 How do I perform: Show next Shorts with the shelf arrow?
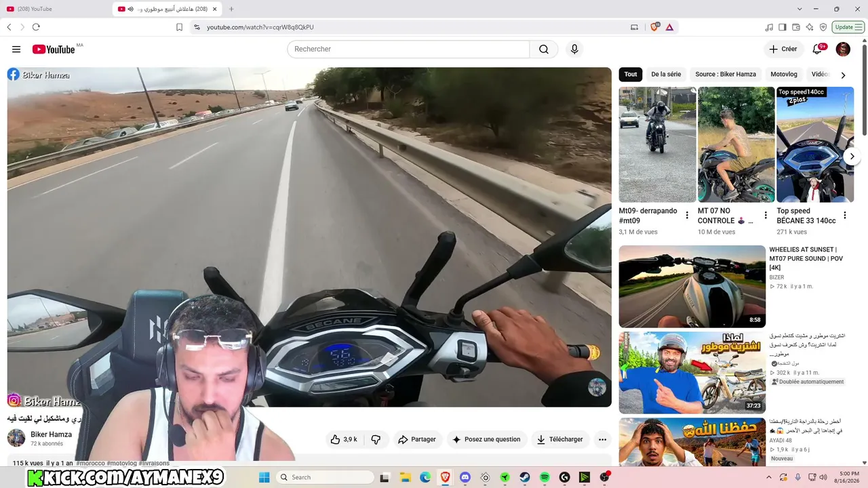(852, 157)
